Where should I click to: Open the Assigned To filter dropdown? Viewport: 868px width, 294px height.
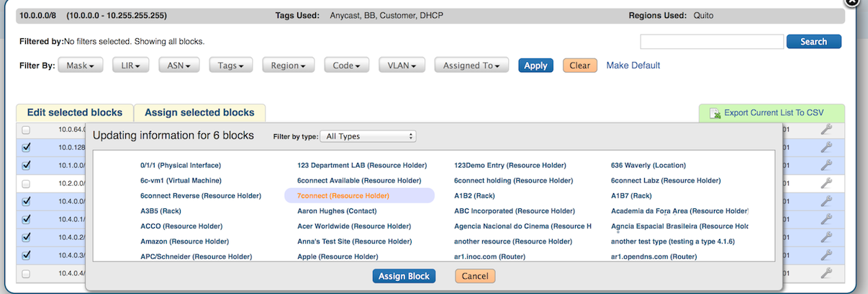(x=471, y=66)
